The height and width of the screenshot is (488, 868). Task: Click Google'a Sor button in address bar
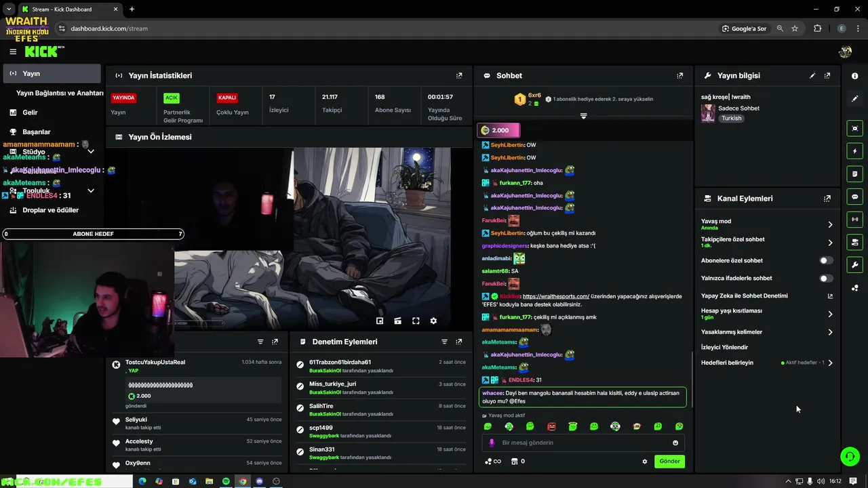pos(744,28)
